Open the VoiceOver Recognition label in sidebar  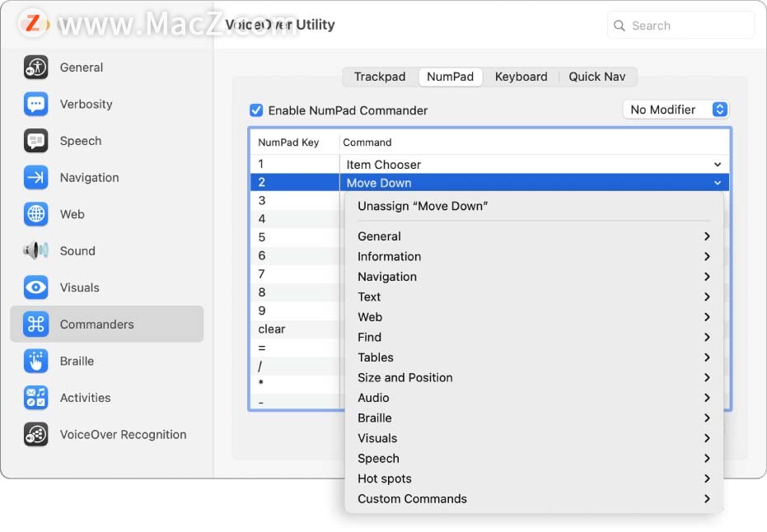[x=124, y=434]
